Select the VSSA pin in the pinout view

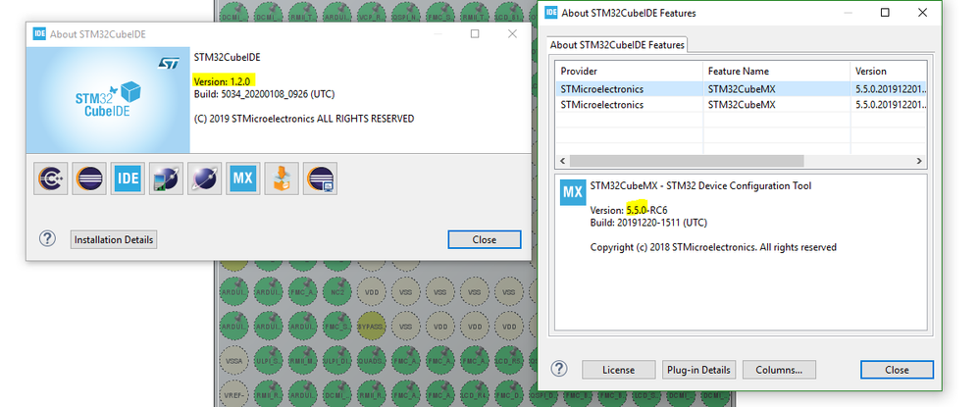[233, 361]
